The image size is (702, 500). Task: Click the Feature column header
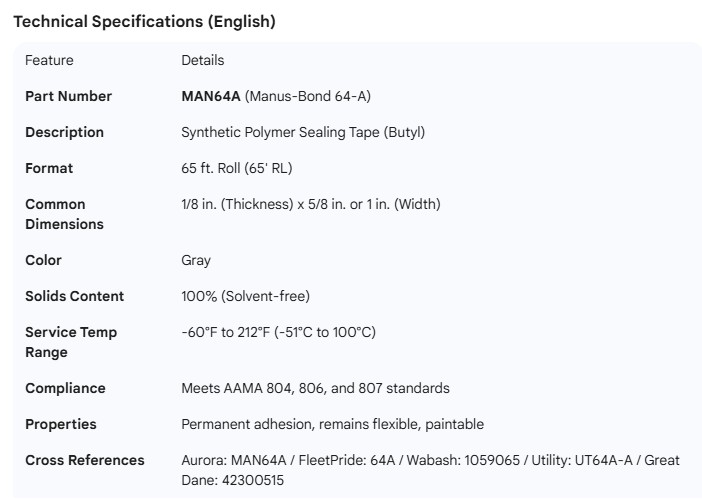point(49,60)
